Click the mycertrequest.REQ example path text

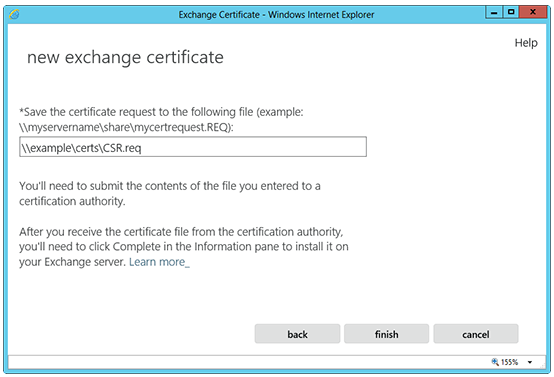coord(126,127)
